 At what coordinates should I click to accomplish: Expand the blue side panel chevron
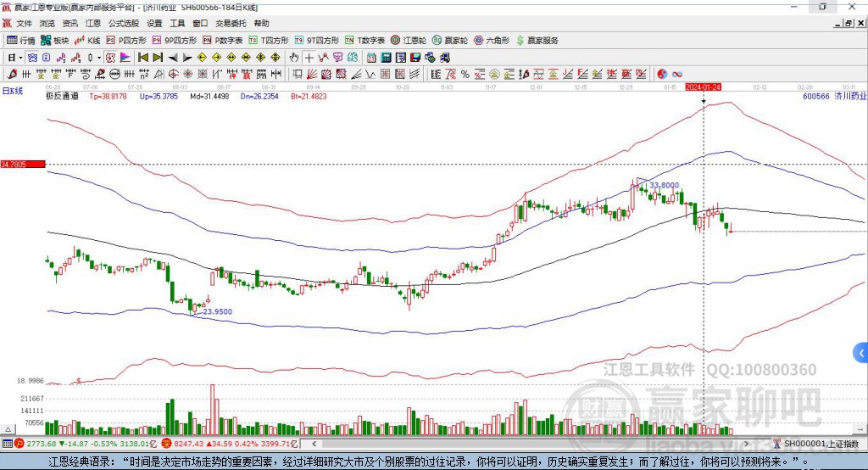860,353
